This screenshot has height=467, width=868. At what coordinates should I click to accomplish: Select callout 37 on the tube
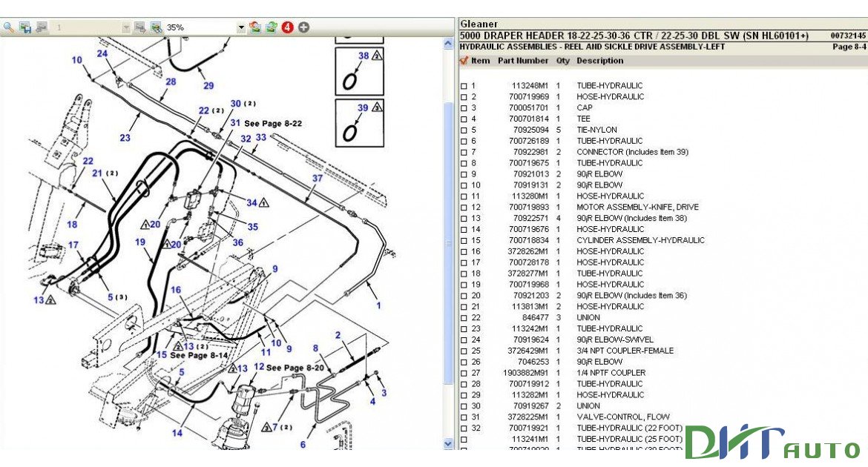pos(318,178)
